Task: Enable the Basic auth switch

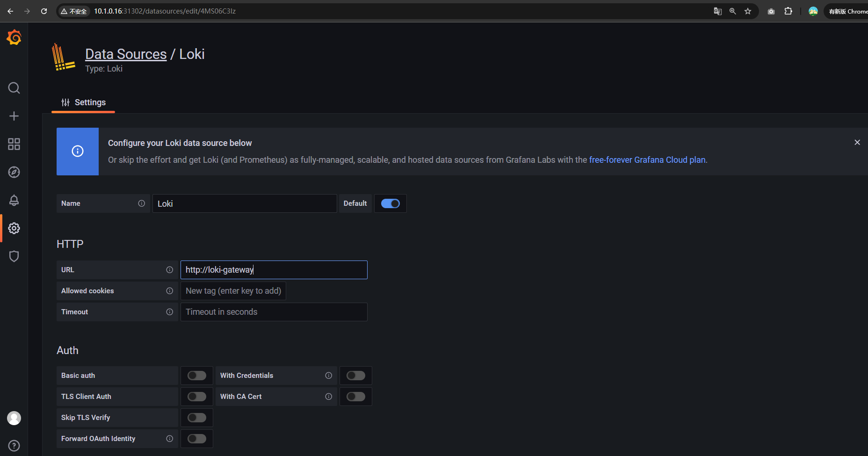Action: coord(197,376)
